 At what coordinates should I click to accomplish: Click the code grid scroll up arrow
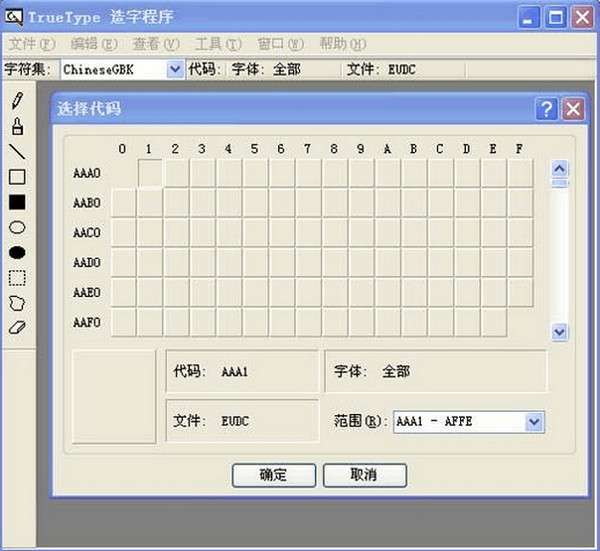[559, 168]
